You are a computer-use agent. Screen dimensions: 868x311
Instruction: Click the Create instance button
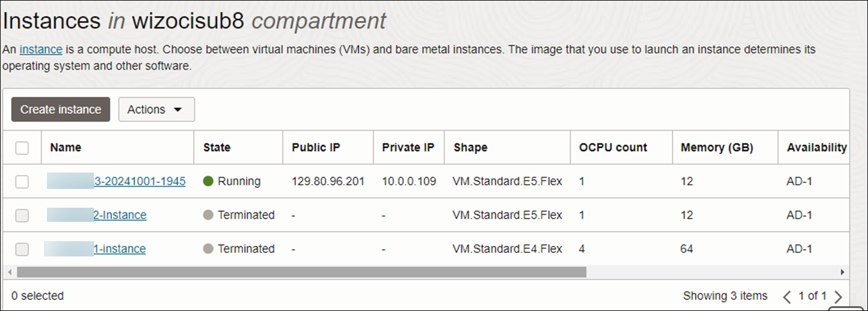[60, 110]
